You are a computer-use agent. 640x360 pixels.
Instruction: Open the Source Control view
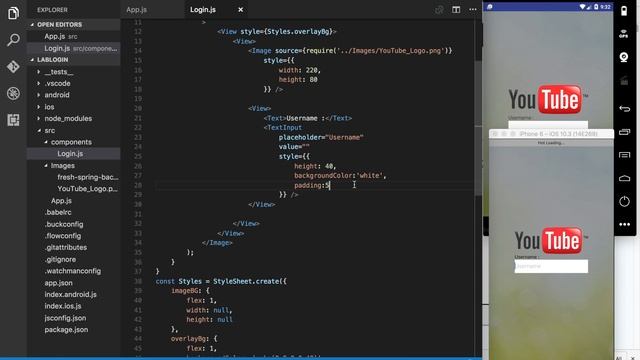[13, 67]
